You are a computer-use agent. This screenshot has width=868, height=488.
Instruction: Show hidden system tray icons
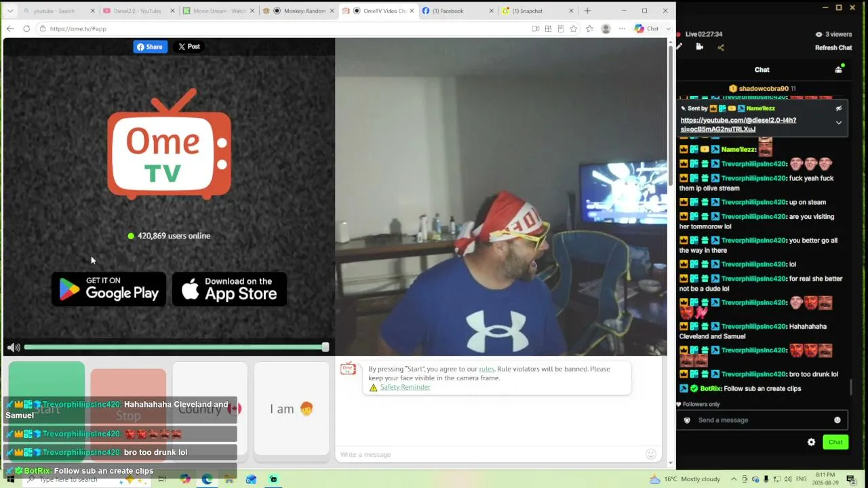point(733,479)
